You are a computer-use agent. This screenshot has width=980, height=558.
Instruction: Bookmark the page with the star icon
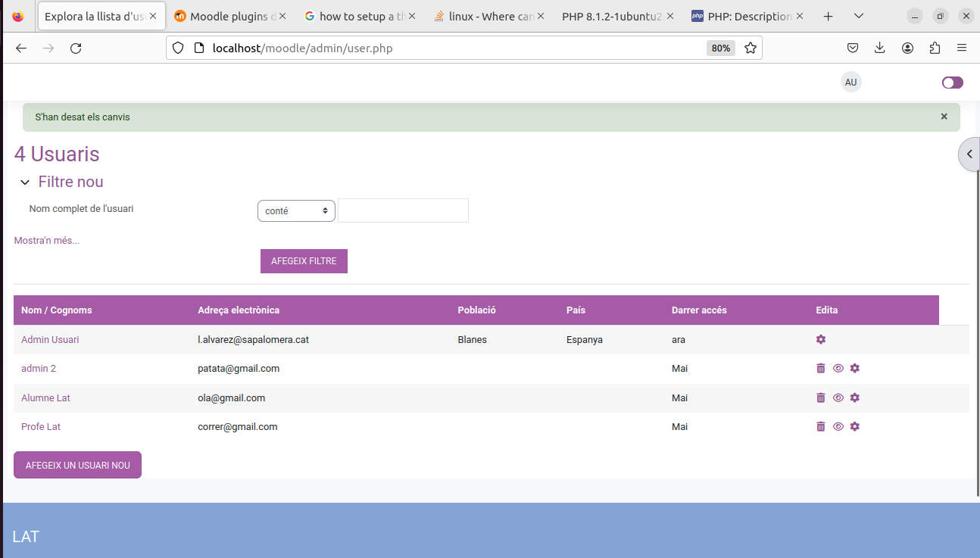pyautogui.click(x=750, y=48)
